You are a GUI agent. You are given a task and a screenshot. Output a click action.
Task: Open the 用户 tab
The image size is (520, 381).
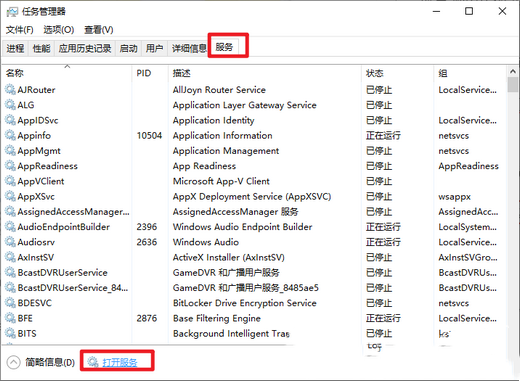pyautogui.click(x=154, y=49)
